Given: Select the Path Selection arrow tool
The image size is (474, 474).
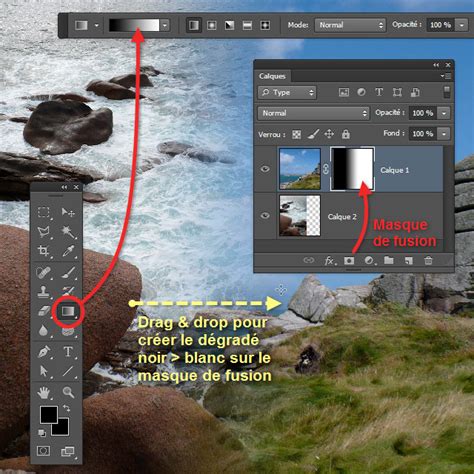Looking at the screenshot, I should coord(44,371).
